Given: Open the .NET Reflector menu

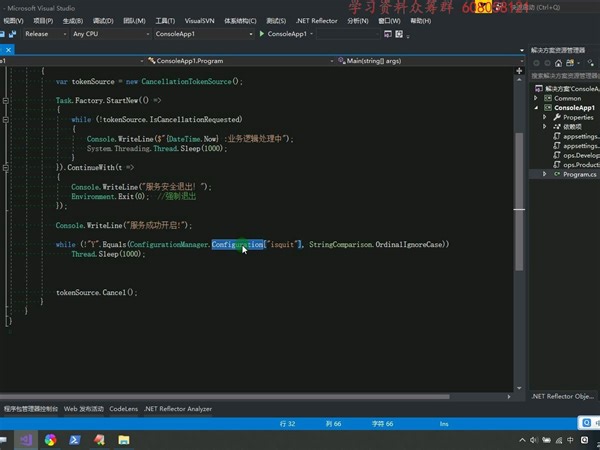Looking at the screenshot, I should pyautogui.click(x=316, y=21).
